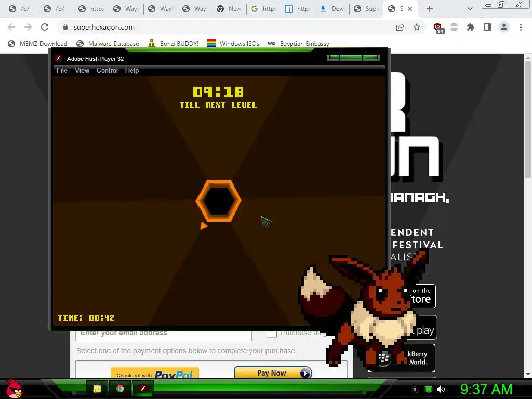
Task: Click the green network tray icon
Action: [429, 389]
